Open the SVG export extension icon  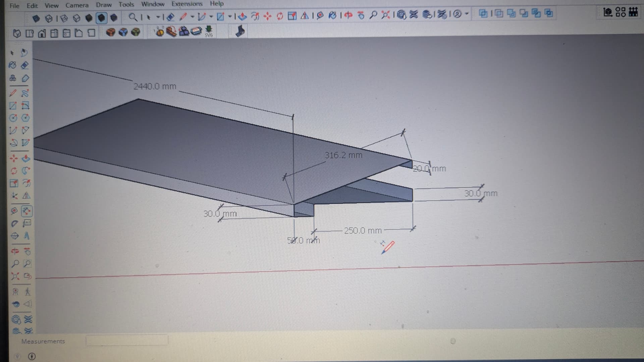(209, 31)
